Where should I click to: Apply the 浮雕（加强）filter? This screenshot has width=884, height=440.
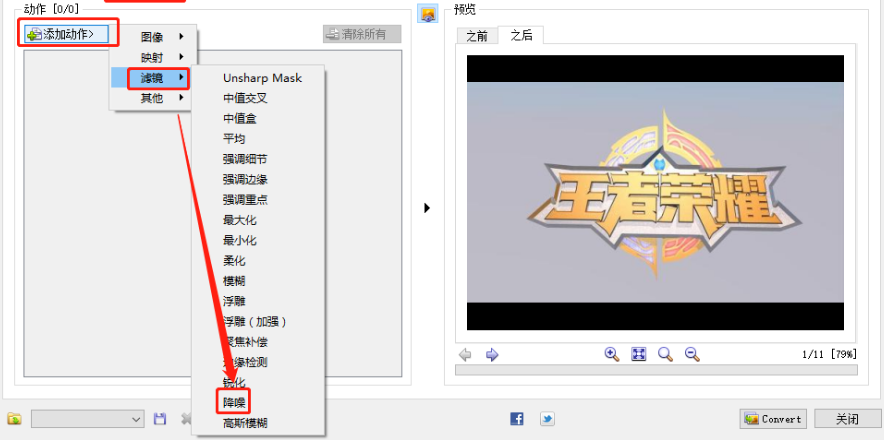[255, 322]
